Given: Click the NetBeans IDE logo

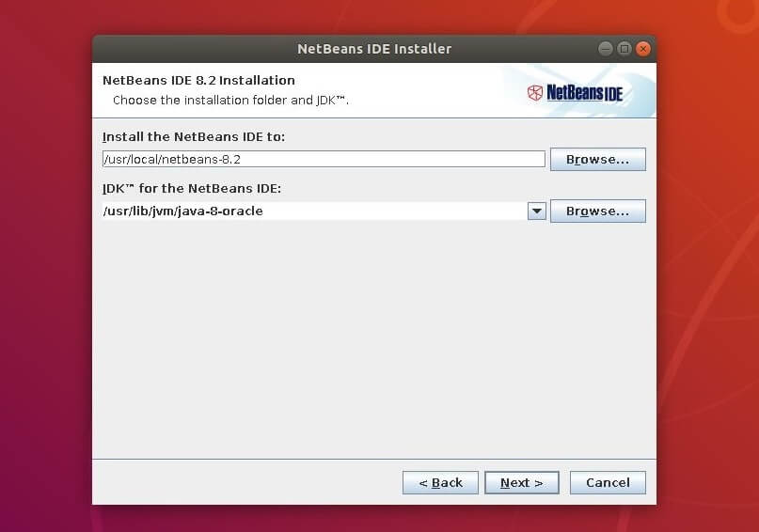Looking at the screenshot, I should [x=575, y=92].
